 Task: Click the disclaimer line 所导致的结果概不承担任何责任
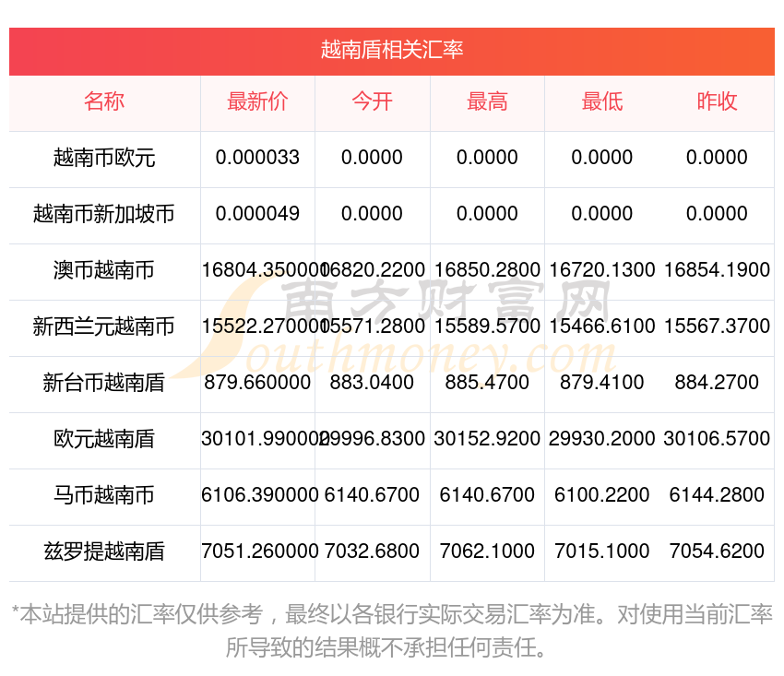pos(385,648)
